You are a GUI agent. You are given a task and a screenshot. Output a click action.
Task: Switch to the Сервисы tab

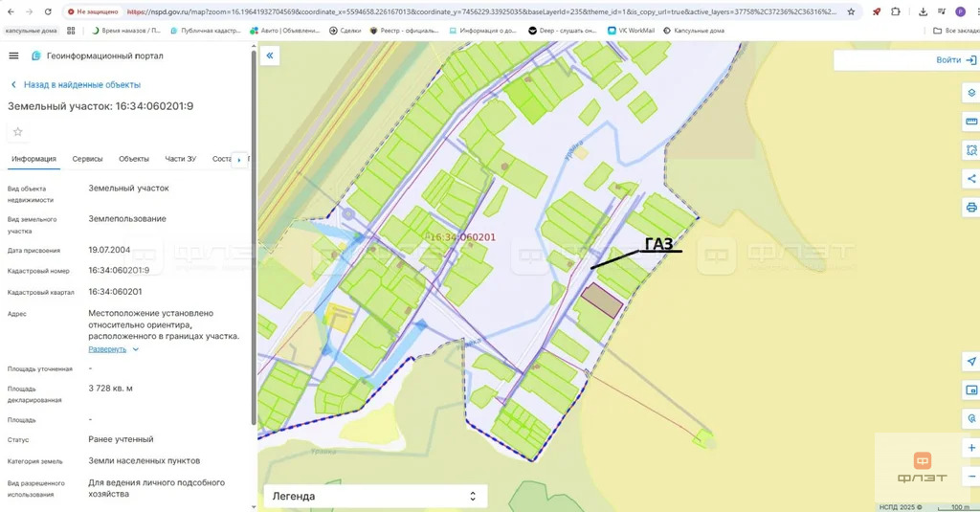tap(87, 159)
